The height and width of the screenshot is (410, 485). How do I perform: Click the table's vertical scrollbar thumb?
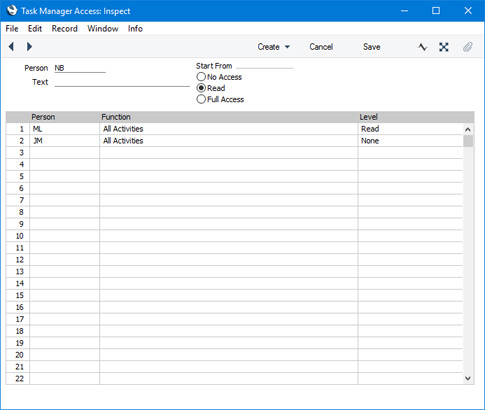pos(468,141)
